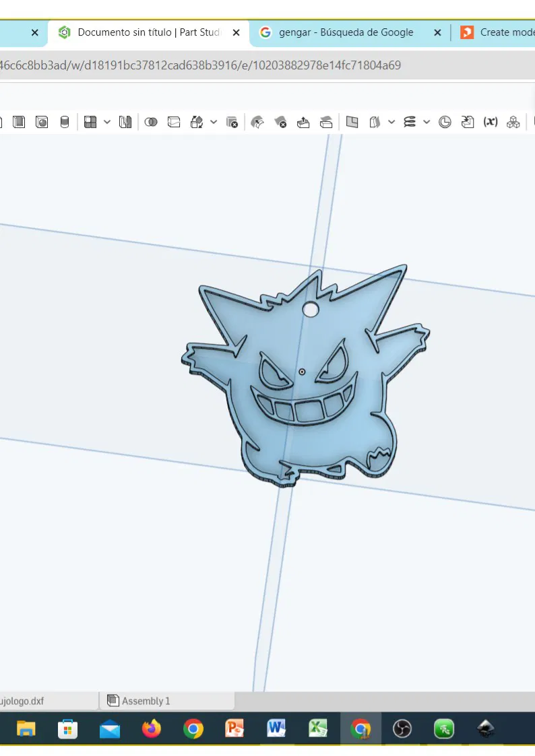Select the Modify fillet tool

point(257,122)
